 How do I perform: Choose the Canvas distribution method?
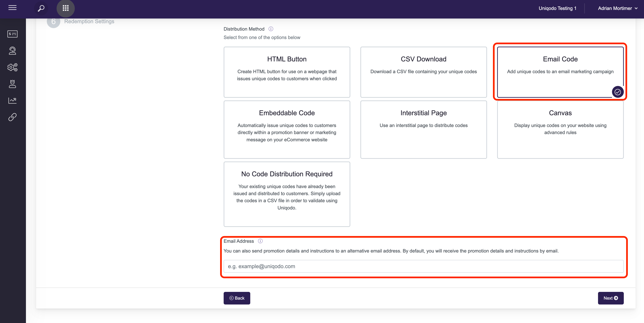[560, 129]
